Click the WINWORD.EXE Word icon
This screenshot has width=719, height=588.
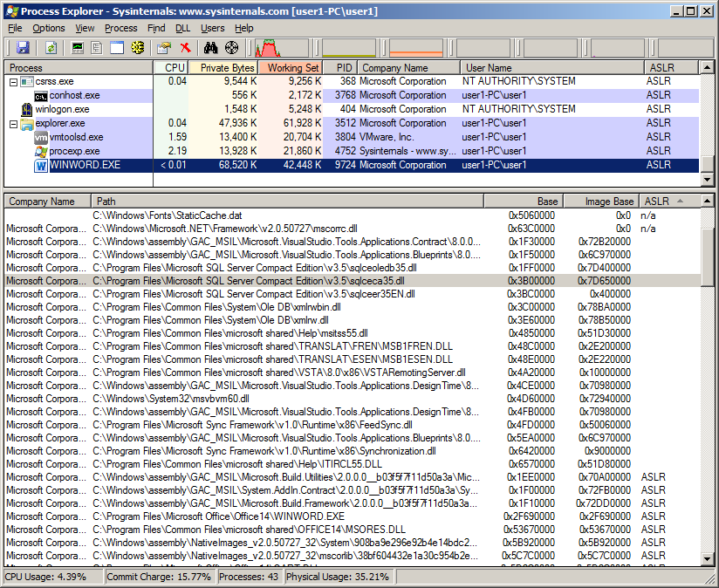pyautogui.click(x=41, y=166)
